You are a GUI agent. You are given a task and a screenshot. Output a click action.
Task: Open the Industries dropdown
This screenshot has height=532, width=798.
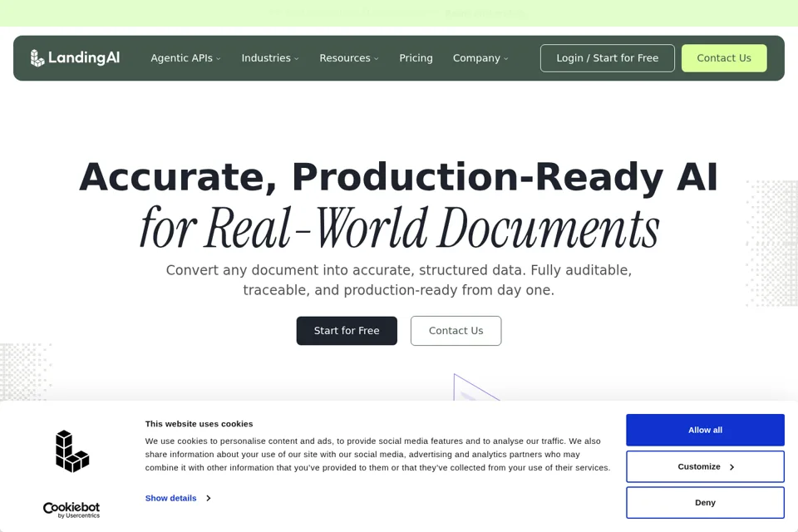click(269, 58)
